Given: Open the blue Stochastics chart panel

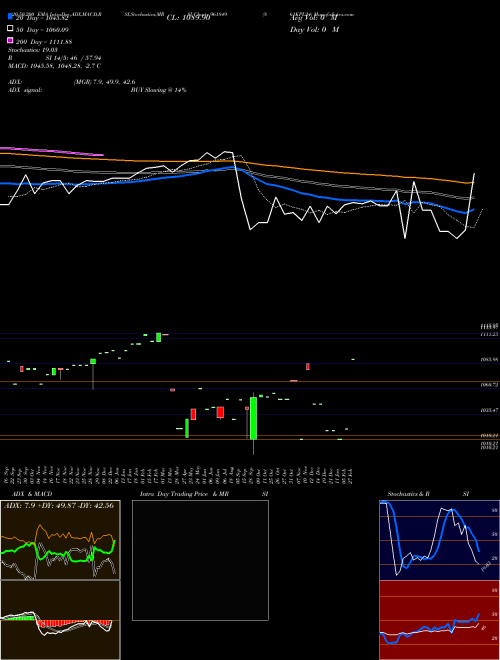Looking at the screenshot, I should (439, 540).
